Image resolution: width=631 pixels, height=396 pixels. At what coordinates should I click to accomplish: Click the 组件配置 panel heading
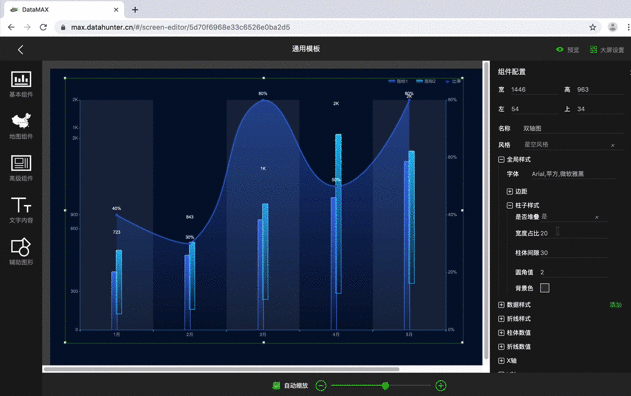click(x=511, y=72)
